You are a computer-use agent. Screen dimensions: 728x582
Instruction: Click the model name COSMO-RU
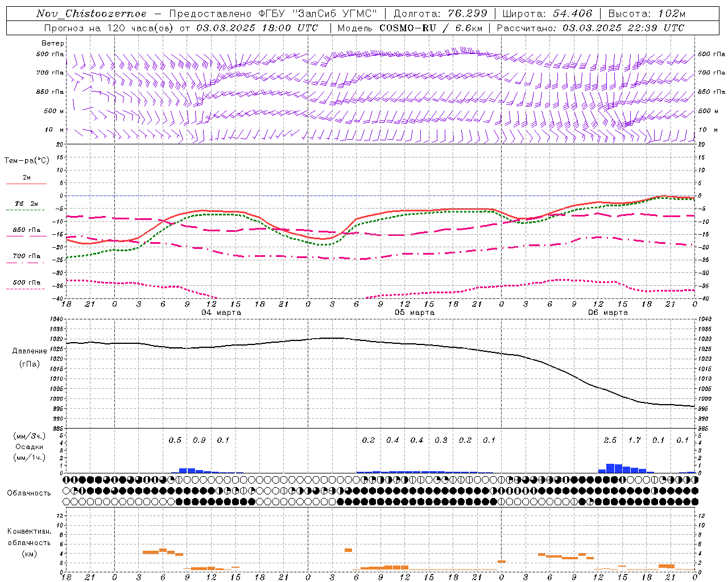[407, 28]
